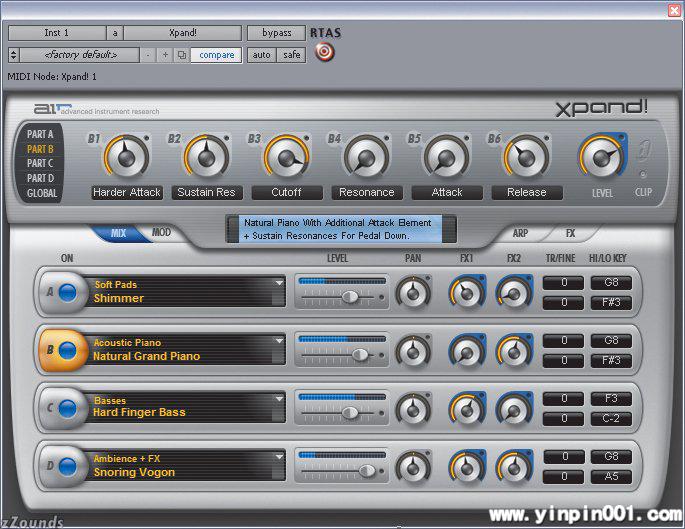Click the red RTAS target icon
685x529 pixels.
coord(324,53)
